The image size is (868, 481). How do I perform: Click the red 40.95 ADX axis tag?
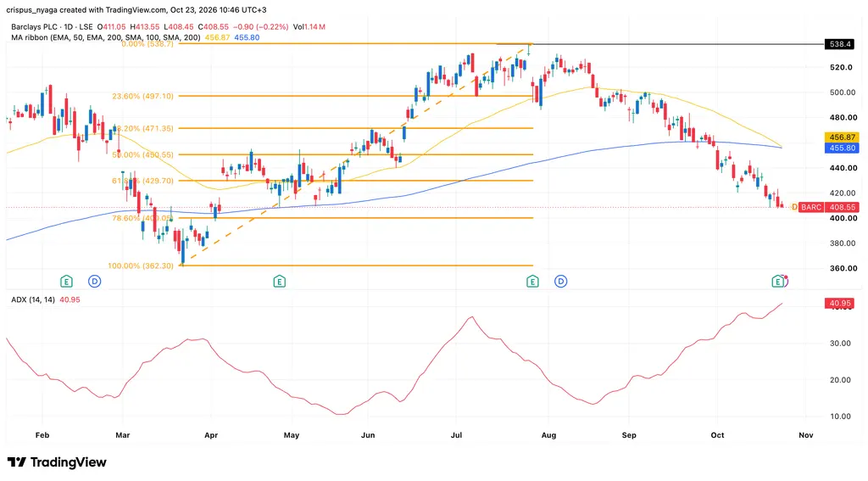(839, 303)
